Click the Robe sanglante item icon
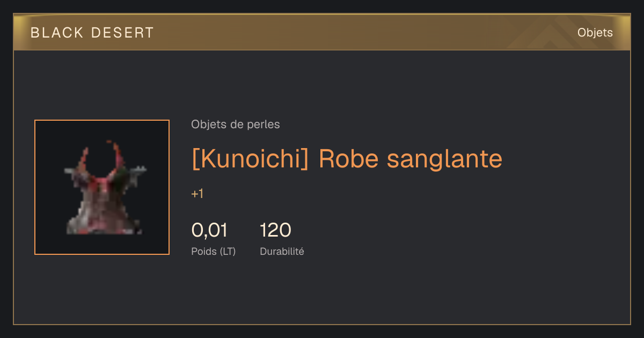The height and width of the screenshot is (338, 644). coord(102,187)
